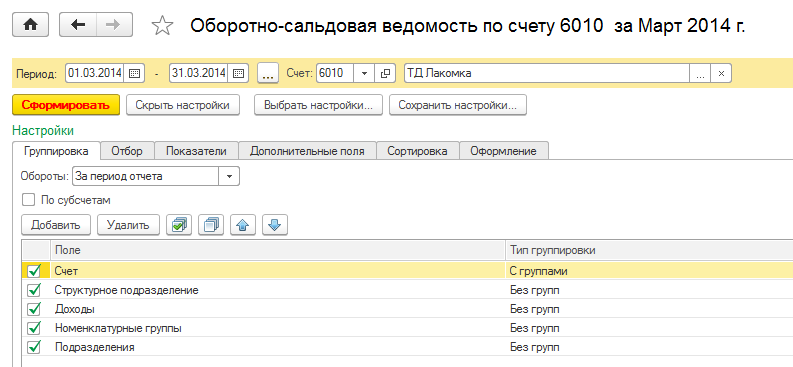The image size is (793, 367).
Task: Expand the Счет 6010 dropdown
Action: tap(364, 73)
